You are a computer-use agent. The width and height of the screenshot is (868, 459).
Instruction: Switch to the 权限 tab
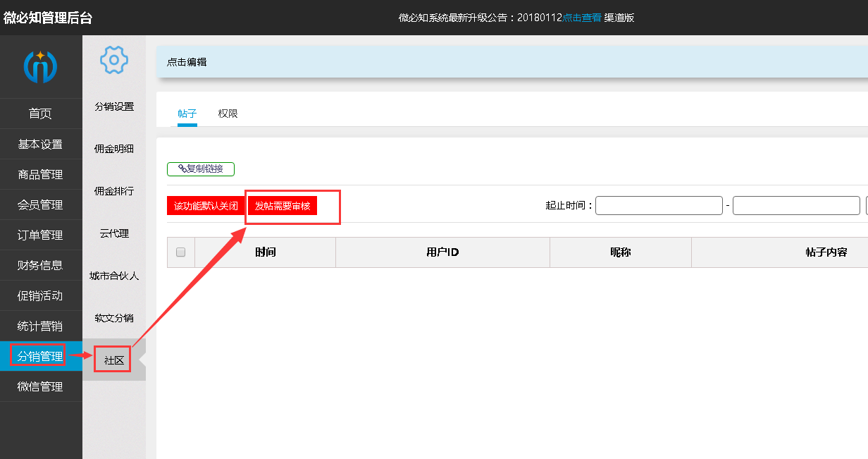click(x=228, y=114)
